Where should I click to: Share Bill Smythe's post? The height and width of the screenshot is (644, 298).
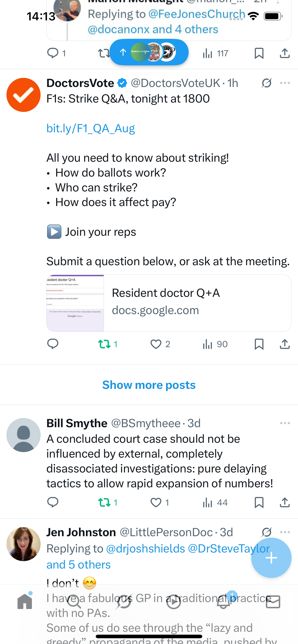click(x=285, y=502)
